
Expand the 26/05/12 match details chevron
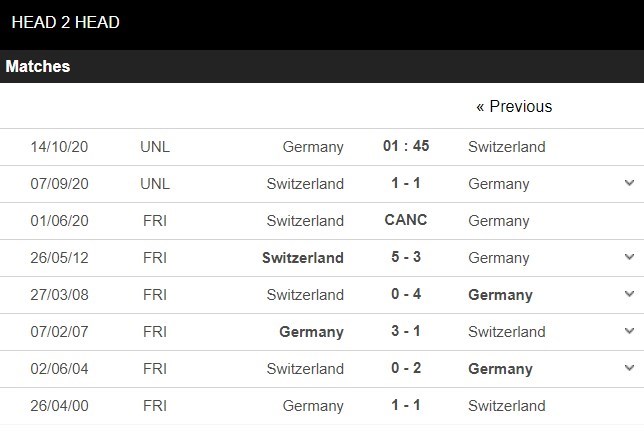pyautogui.click(x=629, y=257)
